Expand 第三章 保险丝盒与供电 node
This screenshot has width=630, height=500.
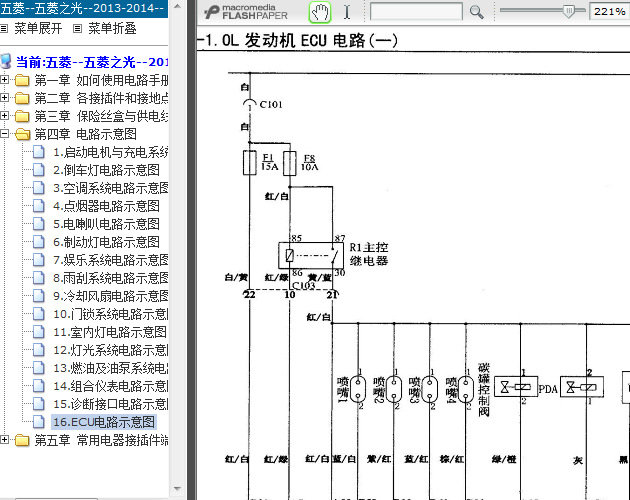coord(4,116)
